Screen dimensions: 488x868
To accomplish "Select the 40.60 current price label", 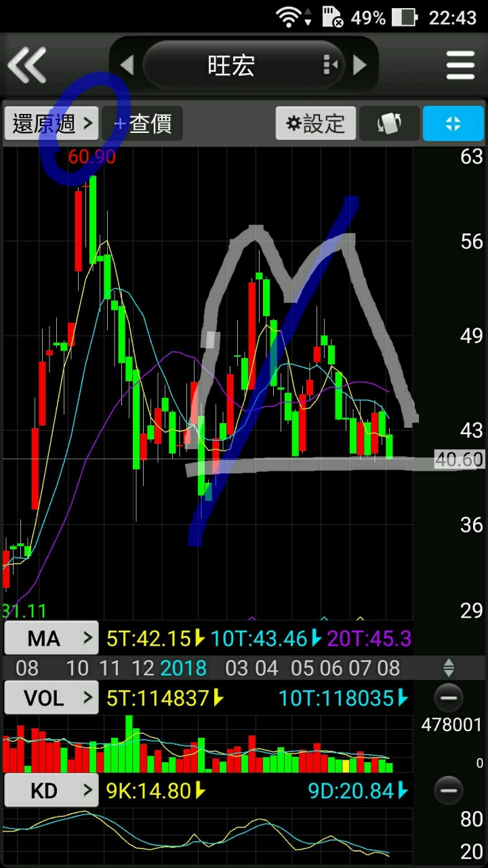I will 460,460.
